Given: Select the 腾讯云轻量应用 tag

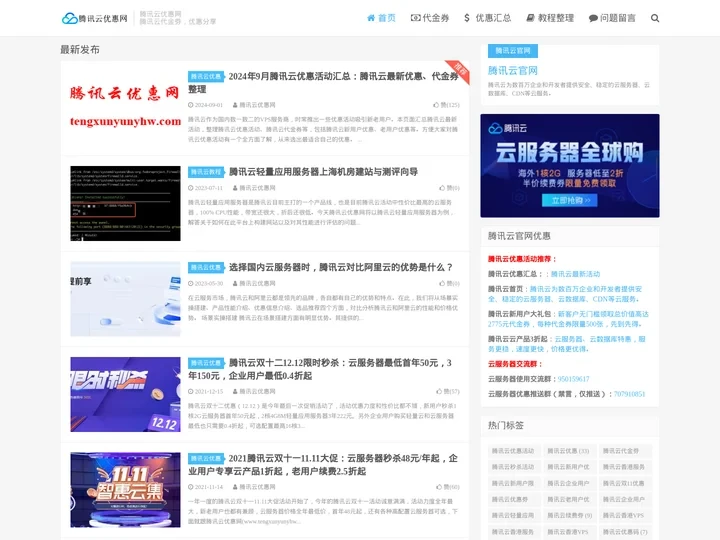Looking at the screenshot, I should click(513, 516).
